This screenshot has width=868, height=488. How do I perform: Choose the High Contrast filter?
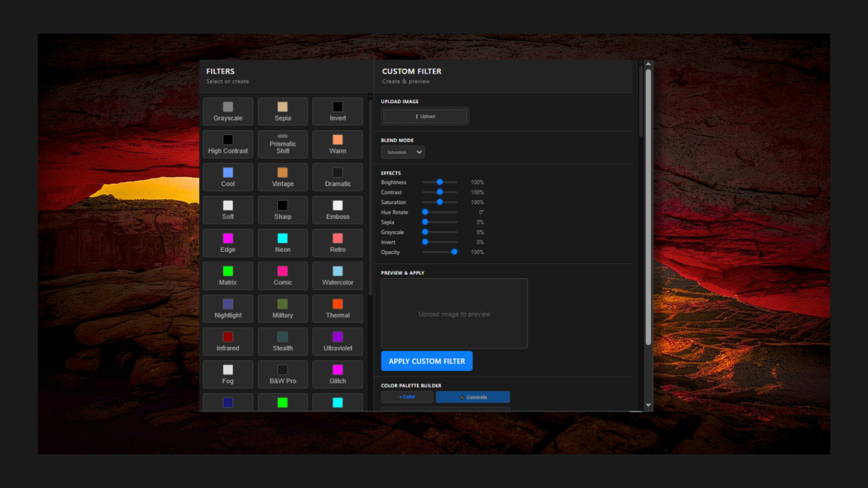tap(227, 144)
